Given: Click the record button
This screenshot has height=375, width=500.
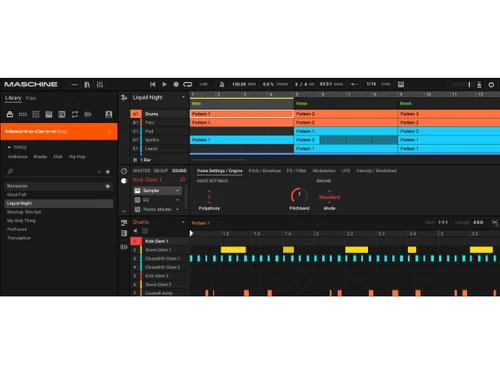Looking at the screenshot, I should tap(176, 84).
